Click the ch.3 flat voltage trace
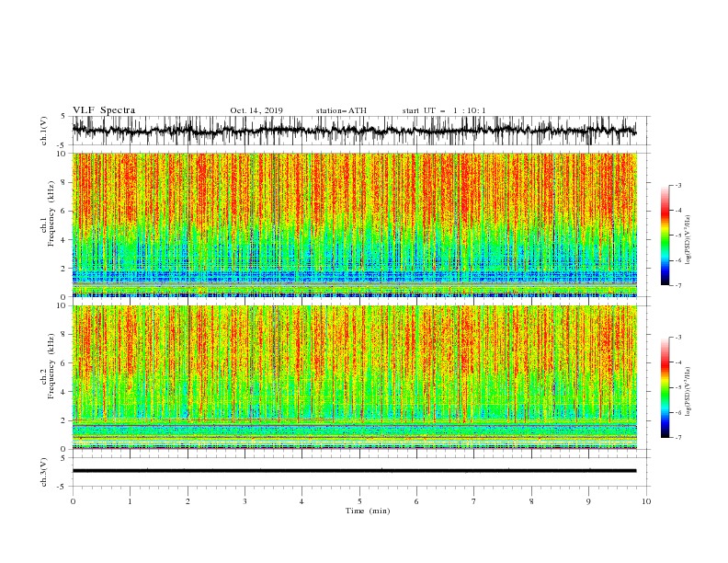 point(354,471)
